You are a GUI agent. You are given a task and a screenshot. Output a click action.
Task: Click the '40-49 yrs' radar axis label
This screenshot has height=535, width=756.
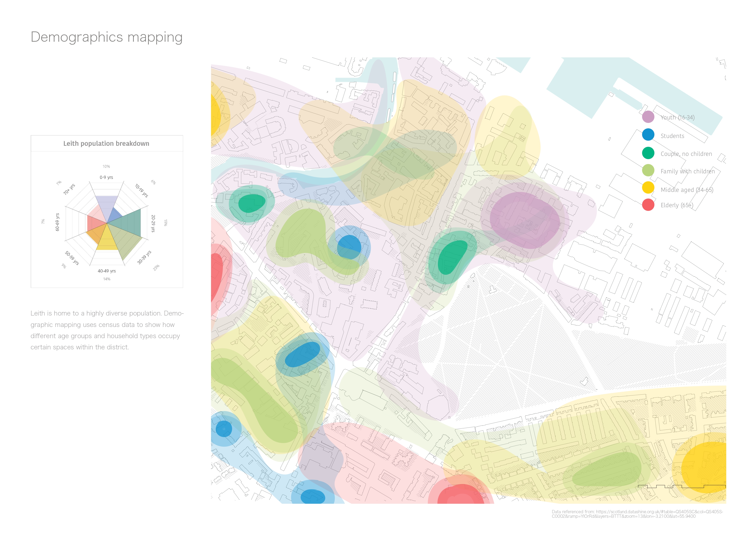(x=107, y=271)
